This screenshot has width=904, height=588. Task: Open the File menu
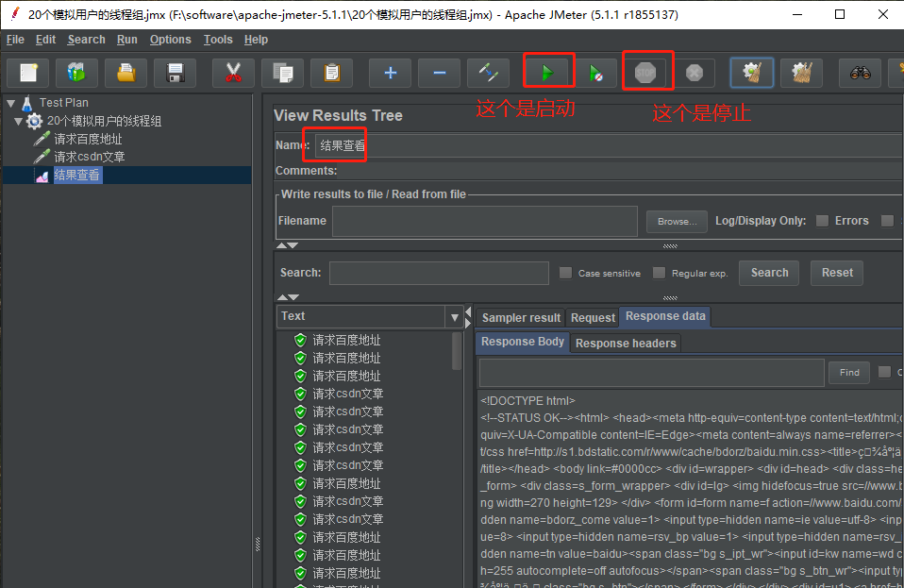pyautogui.click(x=15, y=40)
